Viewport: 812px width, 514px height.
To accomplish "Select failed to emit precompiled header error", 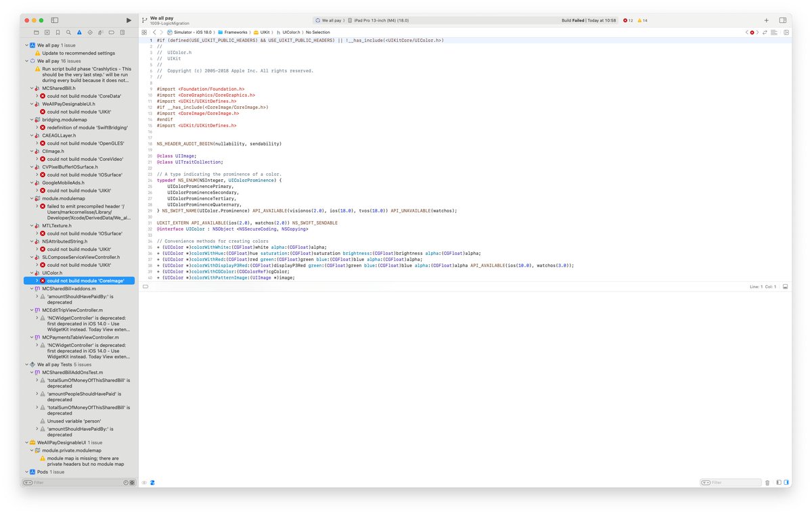I will 89,212.
